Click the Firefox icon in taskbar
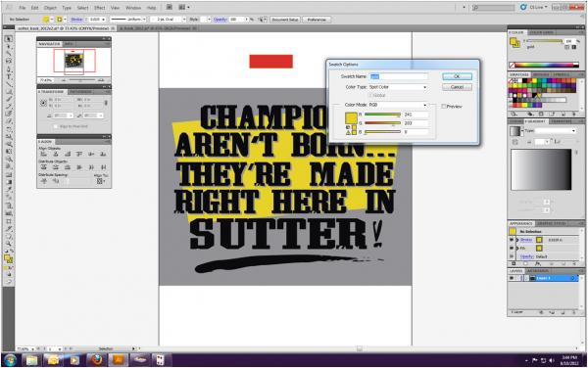Viewport: 588px width, 368px height. tap(97, 360)
